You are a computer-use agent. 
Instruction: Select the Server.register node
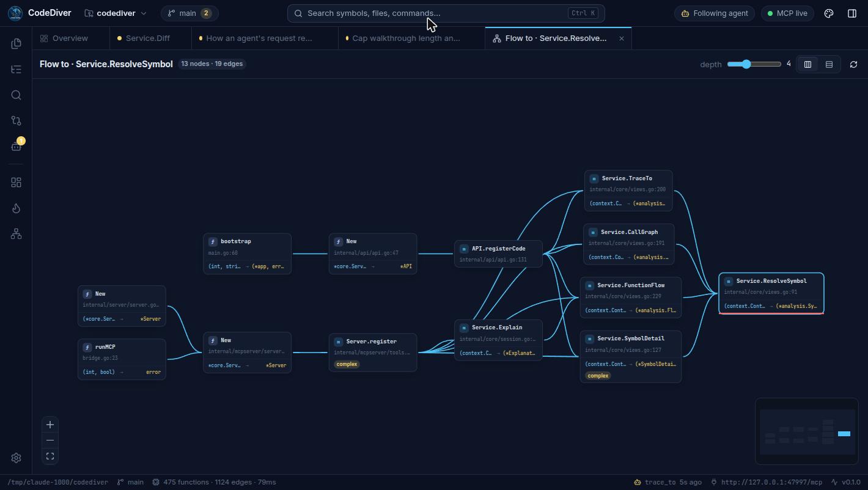[x=373, y=353]
